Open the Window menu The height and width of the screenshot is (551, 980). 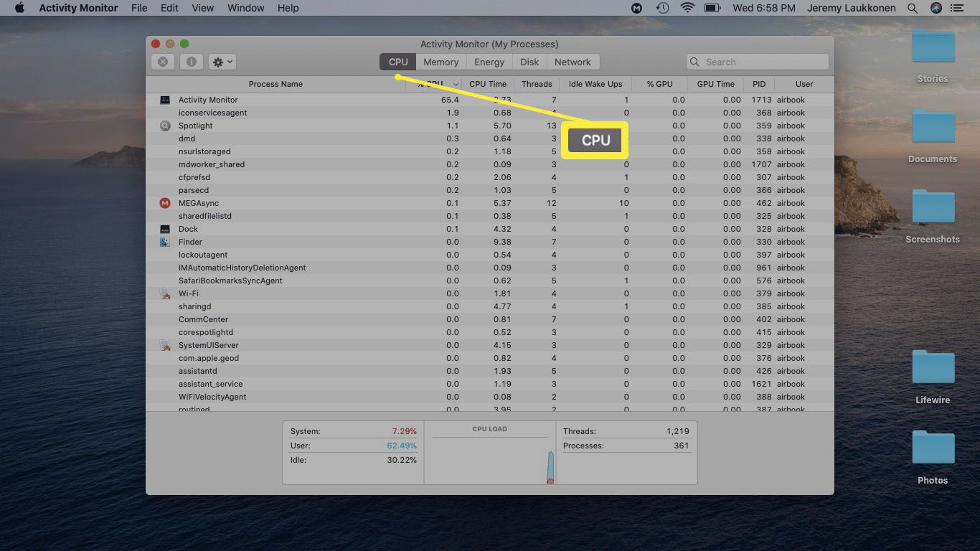click(x=246, y=8)
